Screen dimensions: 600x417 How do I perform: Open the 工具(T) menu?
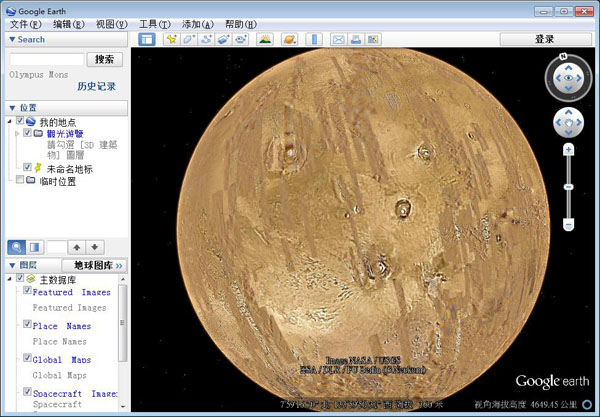click(x=154, y=23)
